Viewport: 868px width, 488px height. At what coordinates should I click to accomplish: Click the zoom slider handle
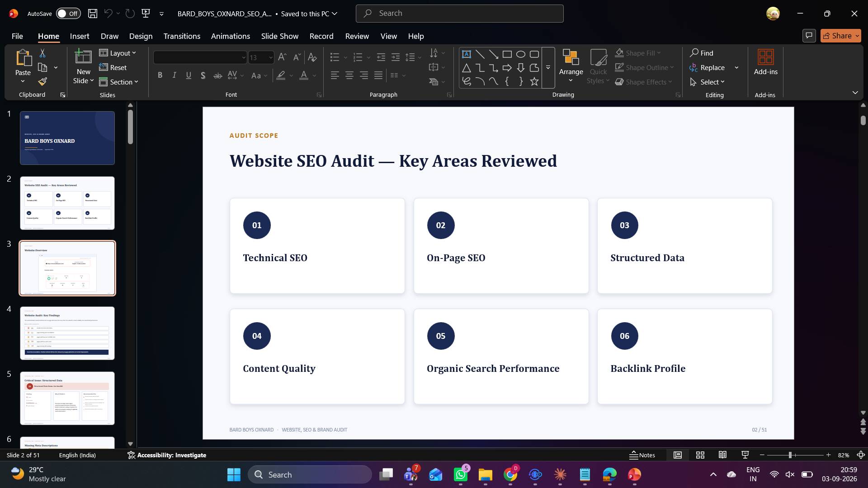click(x=790, y=455)
